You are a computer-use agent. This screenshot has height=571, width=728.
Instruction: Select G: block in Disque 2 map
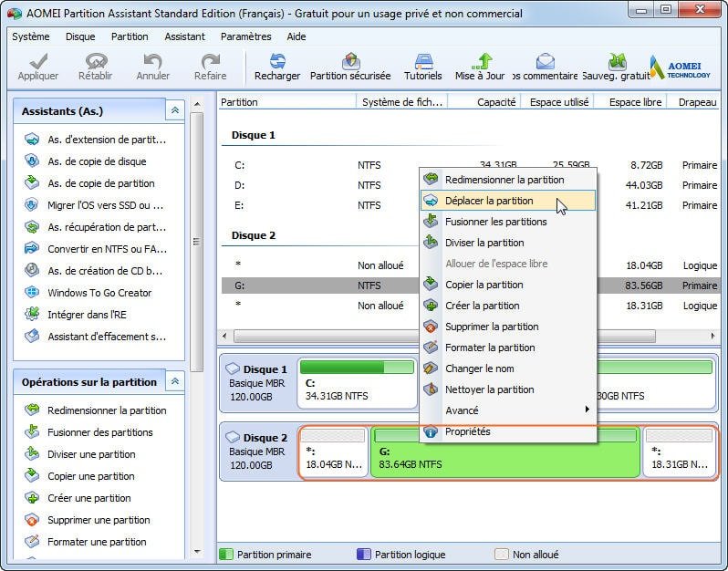tap(505, 452)
